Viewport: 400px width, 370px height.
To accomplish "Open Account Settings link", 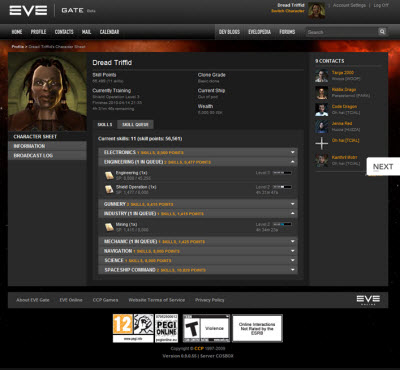I will point(349,5).
